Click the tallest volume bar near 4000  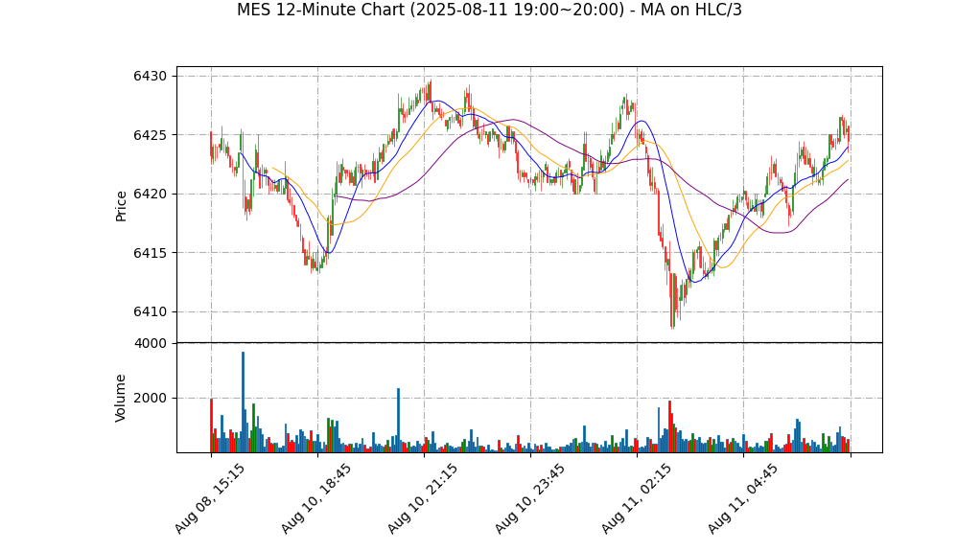point(243,402)
